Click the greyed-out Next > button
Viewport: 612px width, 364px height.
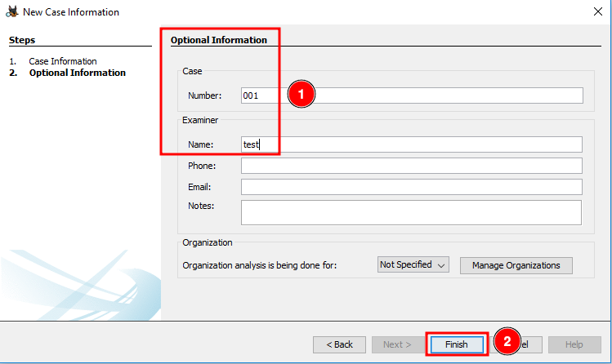398,344
